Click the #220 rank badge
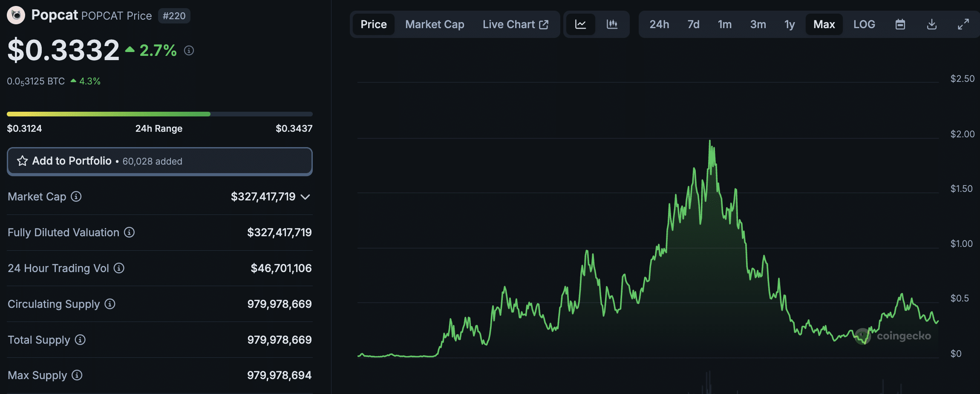Screen dimensions: 980x394 tap(174, 16)
